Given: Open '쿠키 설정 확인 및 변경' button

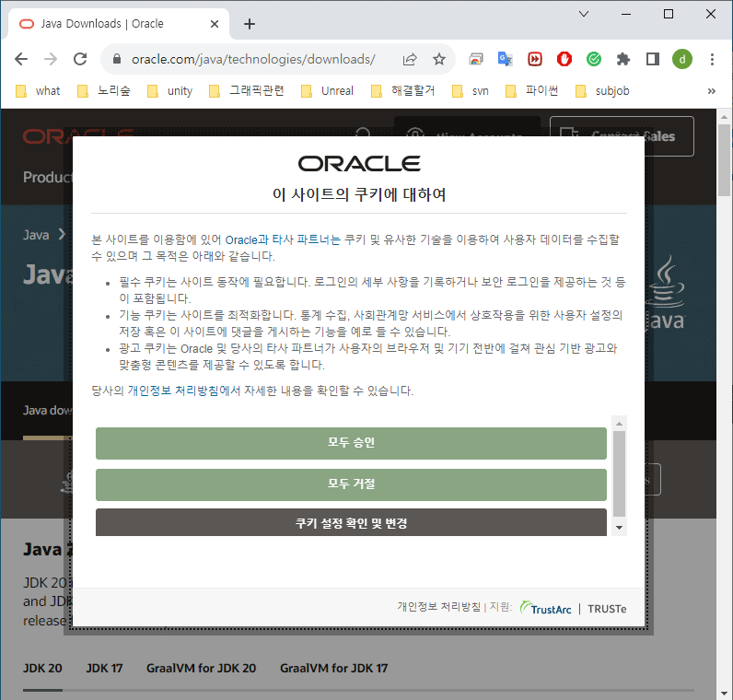Looking at the screenshot, I should click(351, 523).
